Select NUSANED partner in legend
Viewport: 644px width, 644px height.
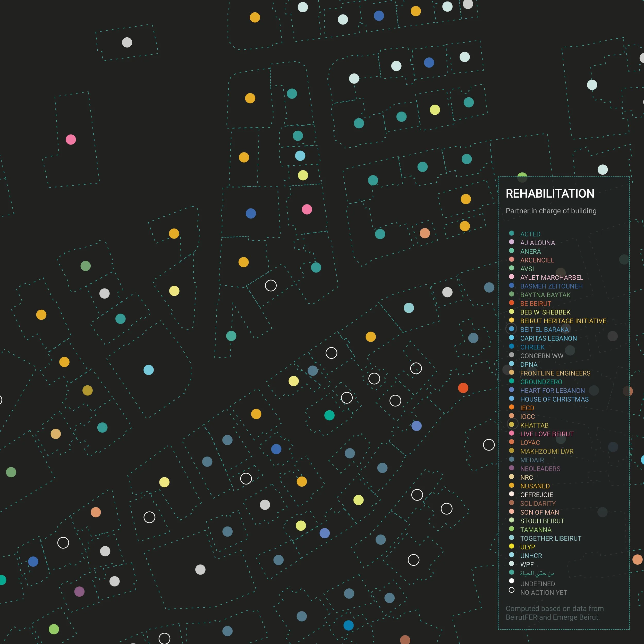(x=535, y=486)
